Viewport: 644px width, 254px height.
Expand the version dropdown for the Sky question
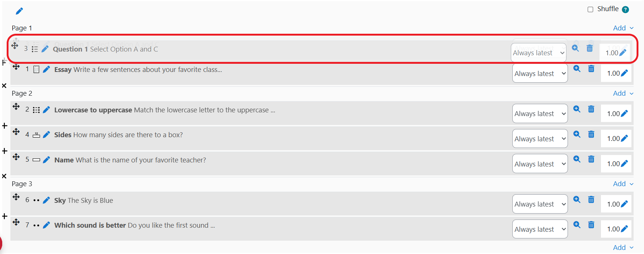[540, 204]
